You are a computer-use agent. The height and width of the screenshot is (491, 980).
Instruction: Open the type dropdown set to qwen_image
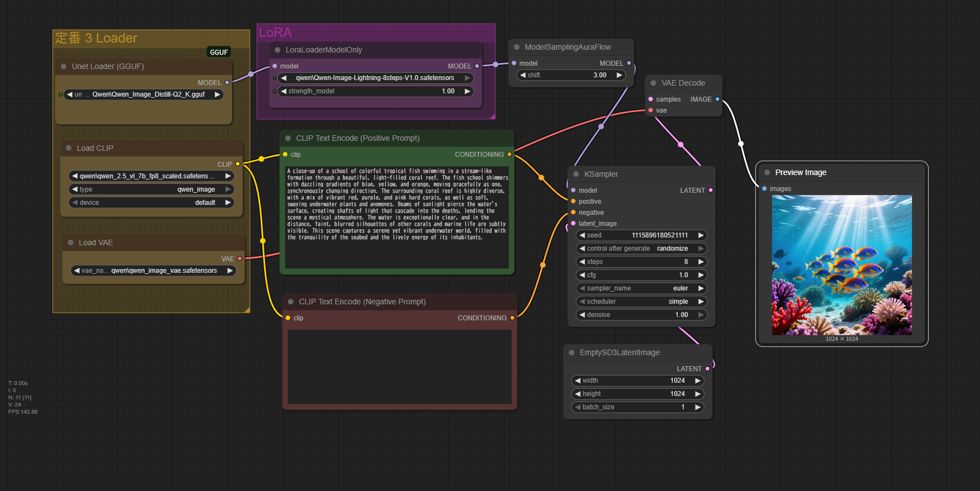pyautogui.click(x=151, y=189)
